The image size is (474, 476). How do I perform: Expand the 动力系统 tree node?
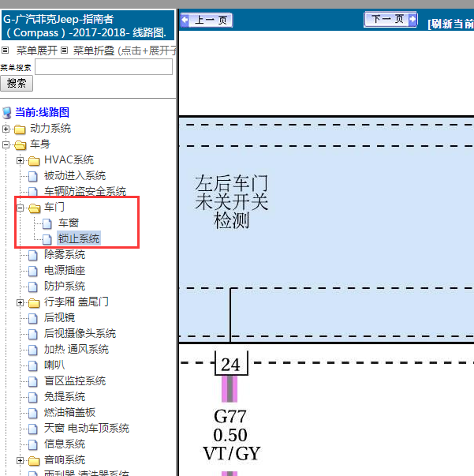[x=6, y=129]
